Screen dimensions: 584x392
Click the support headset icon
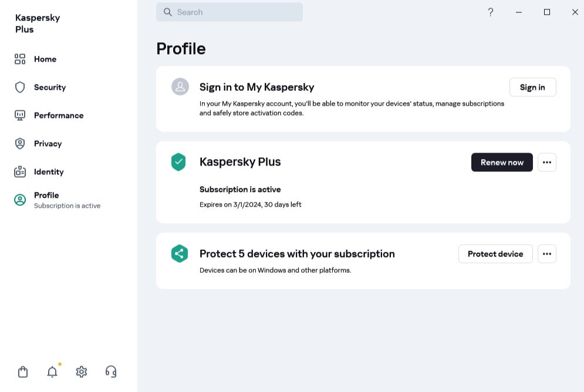pyautogui.click(x=111, y=371)
